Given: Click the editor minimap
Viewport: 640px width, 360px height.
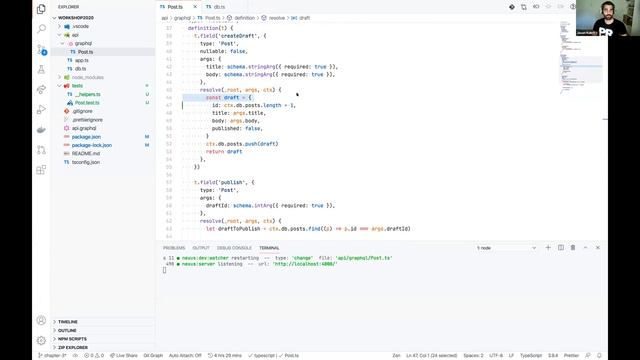Looking at the screenshot, I should coord(580,59).
